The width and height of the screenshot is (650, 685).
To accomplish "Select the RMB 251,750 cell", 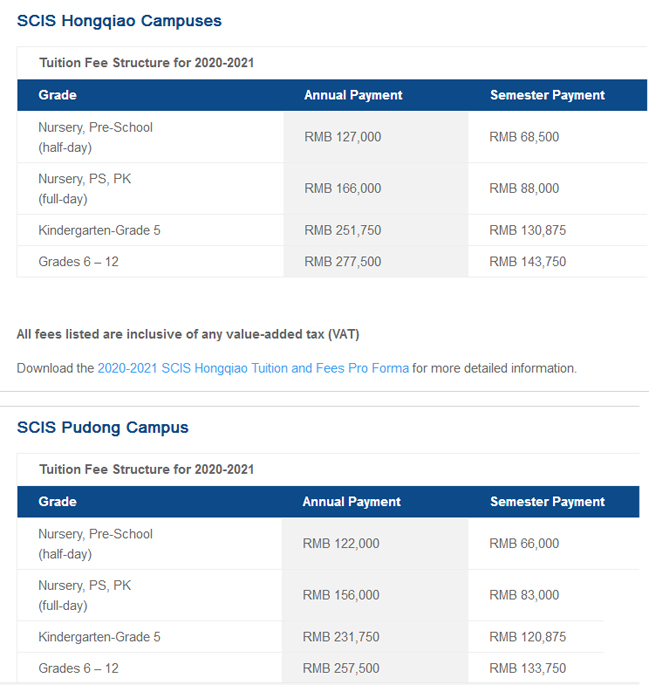I will tap(342, 230).
